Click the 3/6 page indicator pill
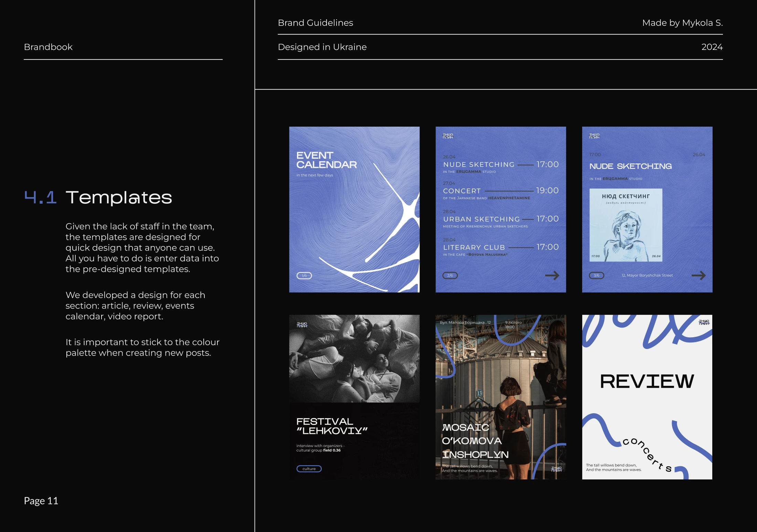This screenshot has height=532, width=757. (x=596, y=275)
